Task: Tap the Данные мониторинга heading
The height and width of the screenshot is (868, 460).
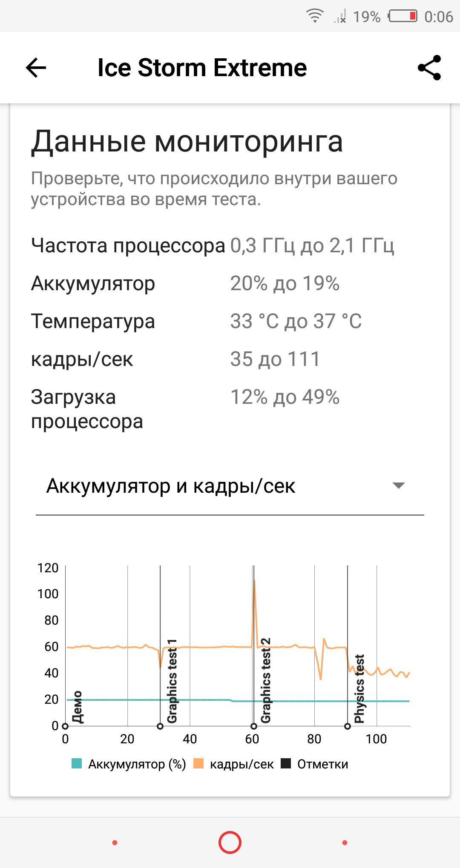Action: [x=187, y=142]
